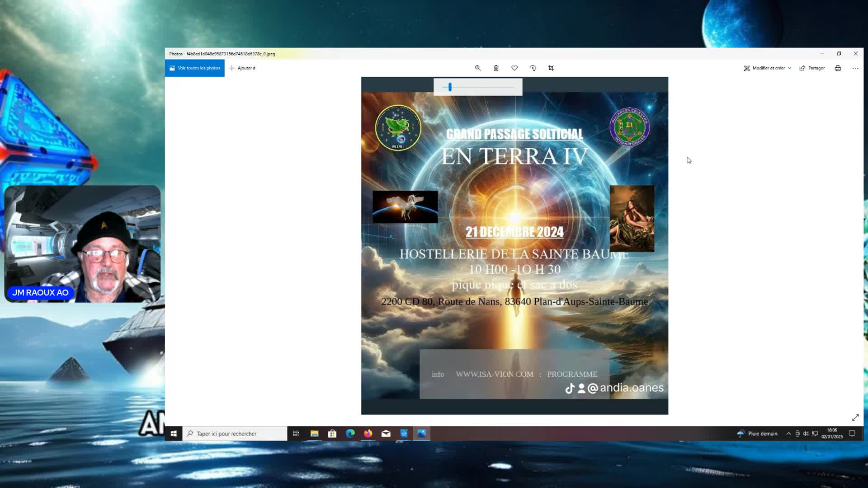Image resolution: width=868 pixels, height=488 pixels.
Task: Select Photos app icon in taskbar
Action: coord(421,433)
